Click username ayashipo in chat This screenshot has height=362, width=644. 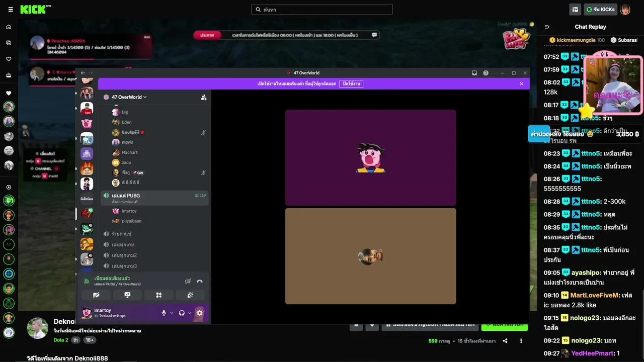[x=586, y=273]
